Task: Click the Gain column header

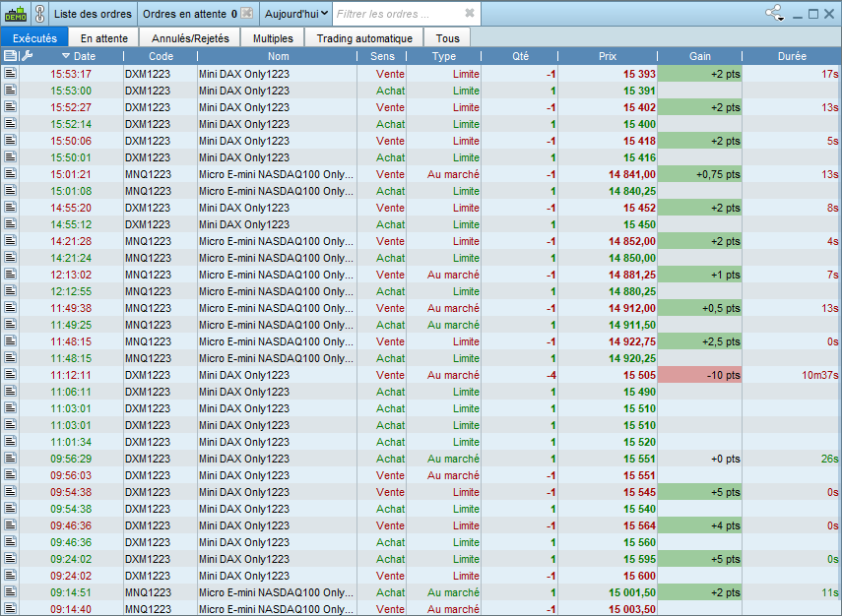Action: click(699, 56)
